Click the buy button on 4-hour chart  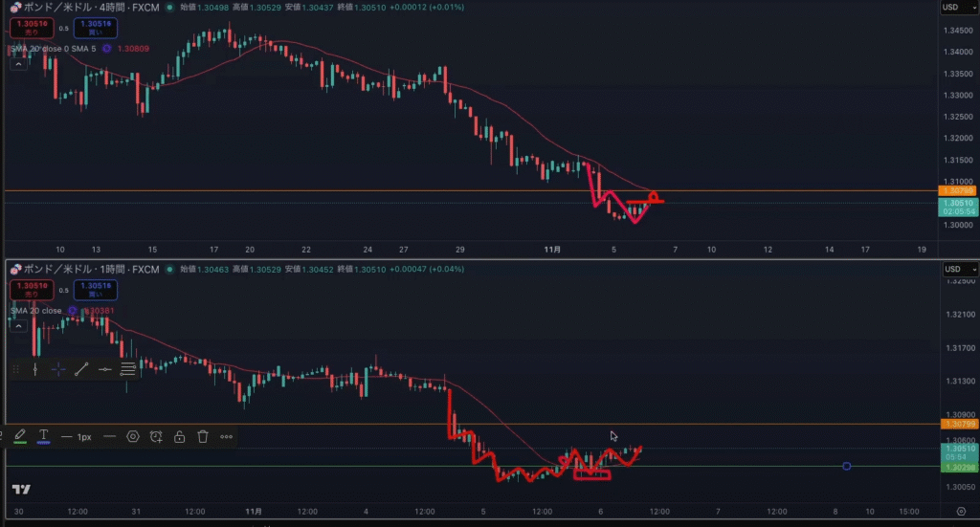click(x=95, y=28)
